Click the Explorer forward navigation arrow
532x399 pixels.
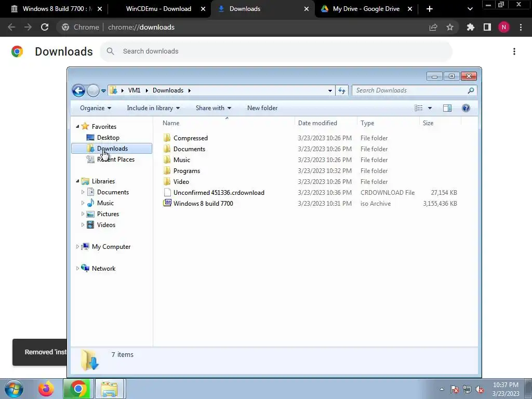pyautogui.click(x=93, y=90)
